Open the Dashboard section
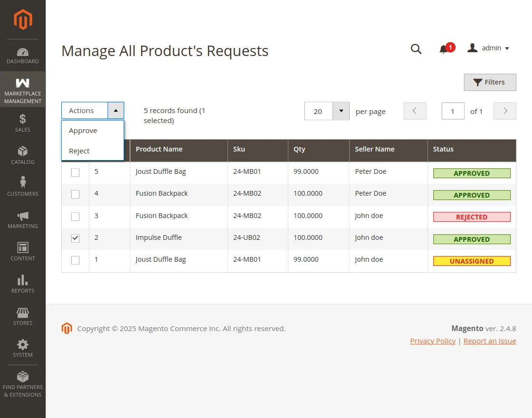Screen dimensions: 532x418 [23, 56]
